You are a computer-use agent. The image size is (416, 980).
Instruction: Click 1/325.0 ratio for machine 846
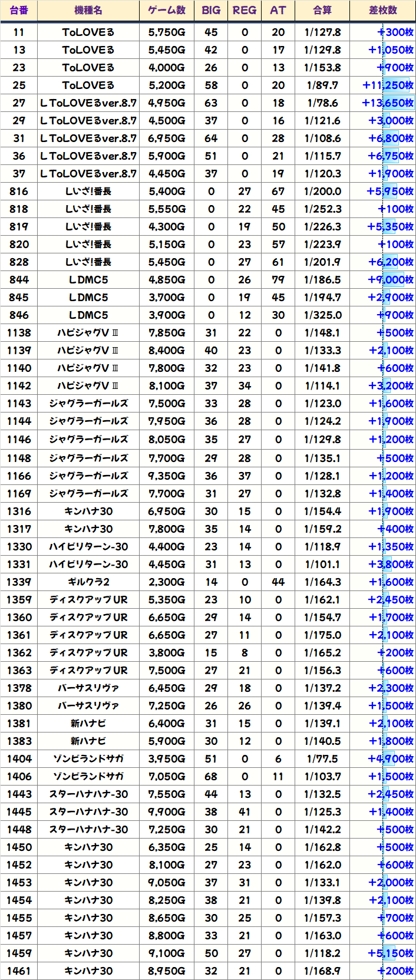pyautogui.click(x=322, y=315)
